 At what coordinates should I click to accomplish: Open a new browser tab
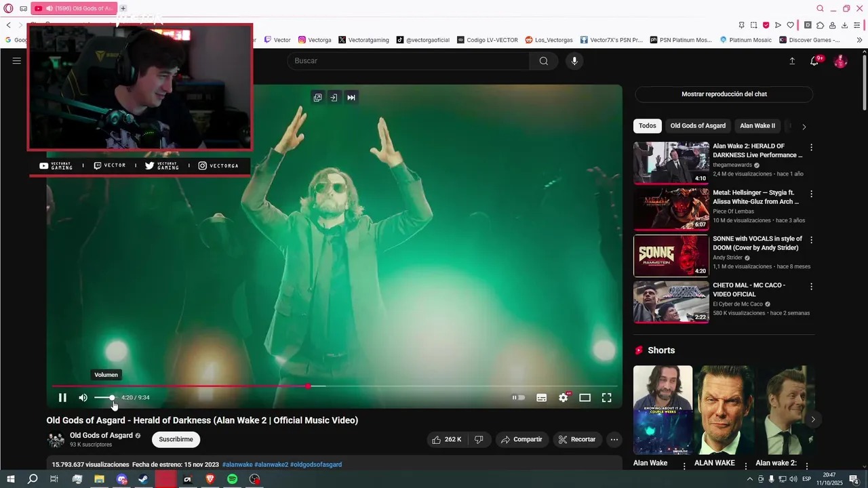(x=123, y=9)
